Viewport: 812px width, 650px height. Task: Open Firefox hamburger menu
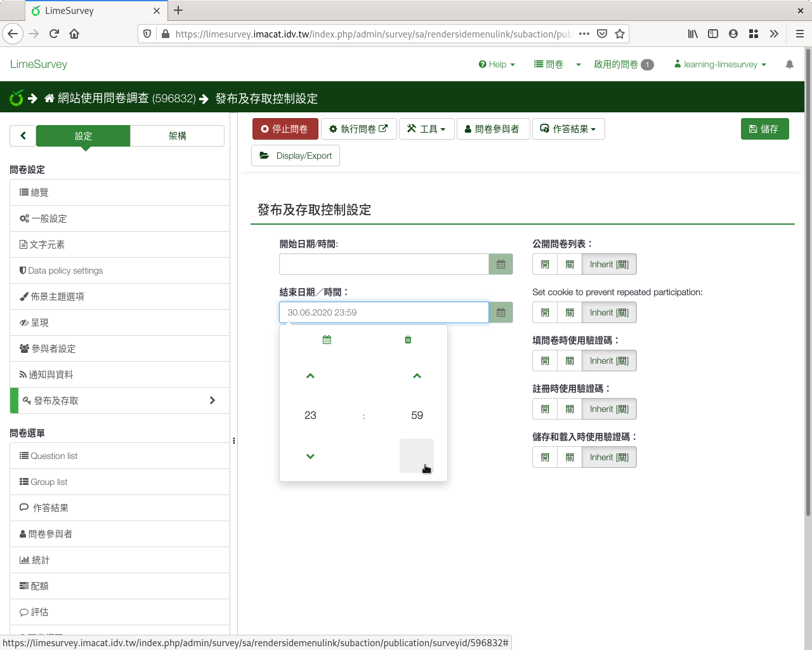tap(799, 34)
